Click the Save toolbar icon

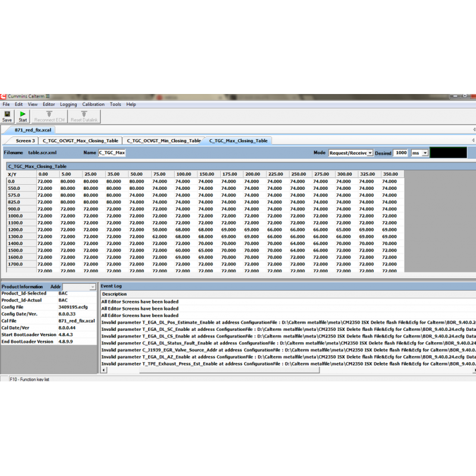[7, 115]
